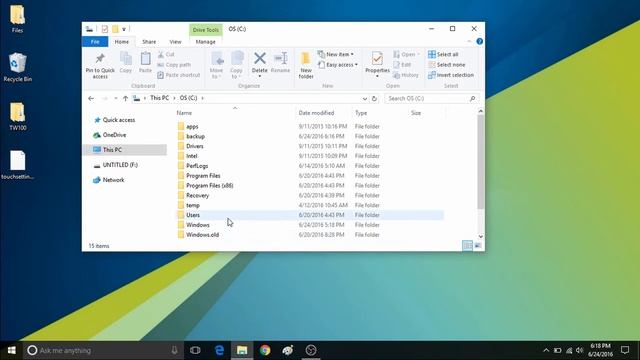Click the Back navigation arrow
Viewport: 640px width, 360px height.
(x=91, y=98)
